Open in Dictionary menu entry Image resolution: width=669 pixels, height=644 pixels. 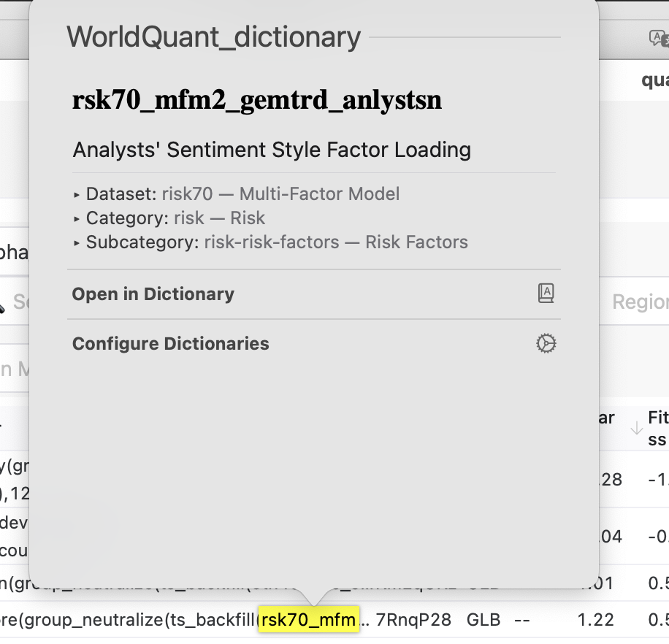tap(313, 294)
